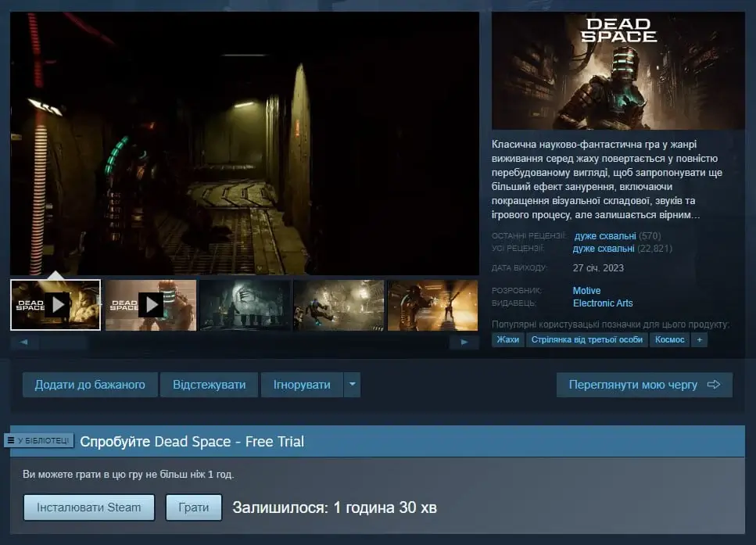Play the second Dead Space trailer thumbnail
This screenshot has height=545, width=756.
pos(150,305)
